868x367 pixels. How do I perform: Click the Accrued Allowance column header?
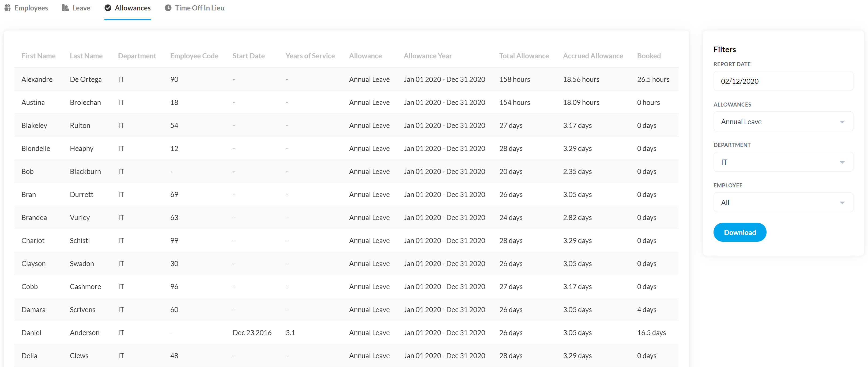coord(593,56)
